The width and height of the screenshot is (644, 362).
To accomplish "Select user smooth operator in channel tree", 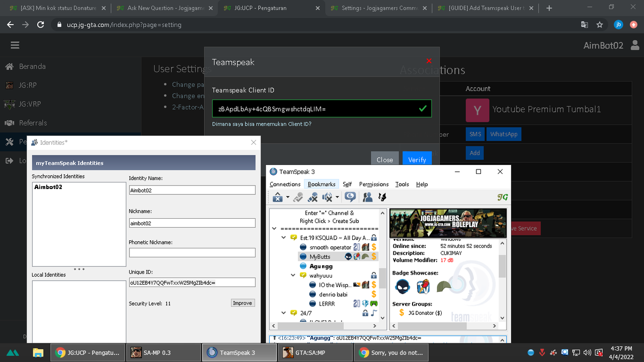I will tap(330, 247).
